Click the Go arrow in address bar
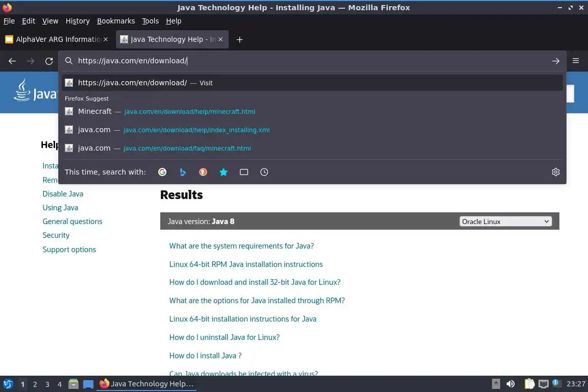 556,61
